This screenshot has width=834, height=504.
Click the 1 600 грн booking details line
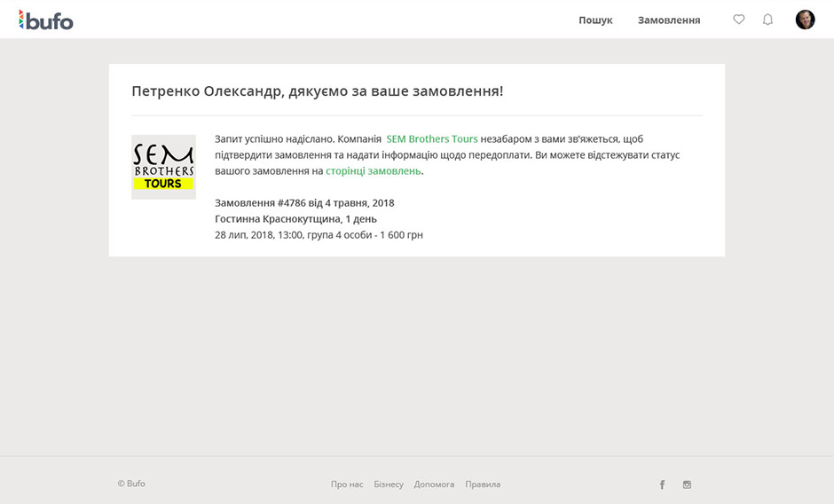319,235
